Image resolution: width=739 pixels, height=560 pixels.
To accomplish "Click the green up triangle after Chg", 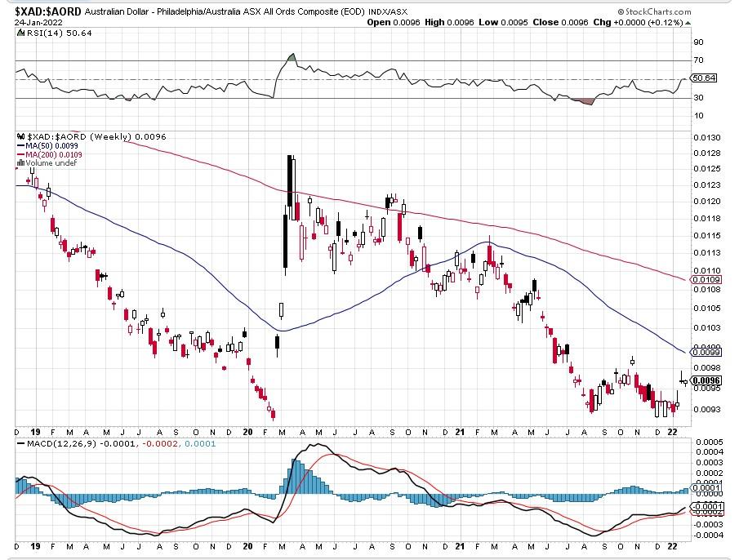I will click(x=688, y=23).
